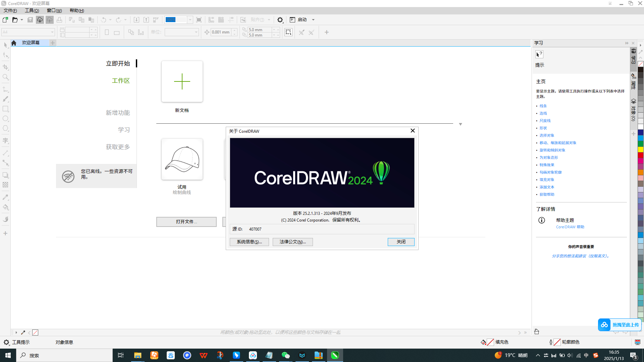Image resolution: width=644 pixels, height=362 pixels.
Task: Open the CorelDRAW 帮助 link
Action: (x=570, y=227)
